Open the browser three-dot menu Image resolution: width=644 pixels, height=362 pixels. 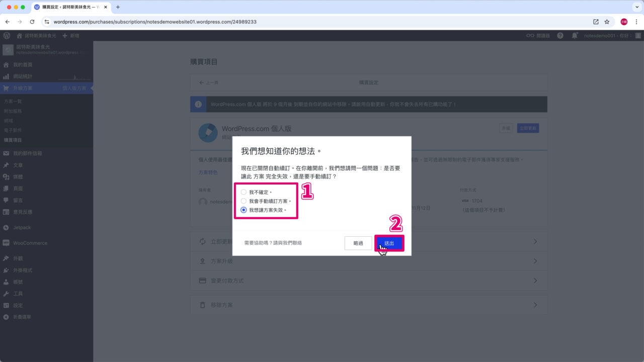tap(636, 22)
